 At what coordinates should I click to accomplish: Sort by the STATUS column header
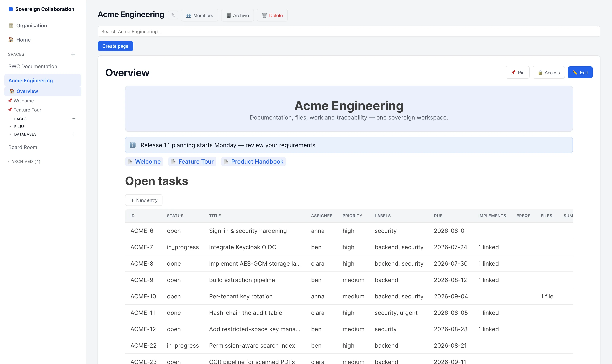[175, 216]
